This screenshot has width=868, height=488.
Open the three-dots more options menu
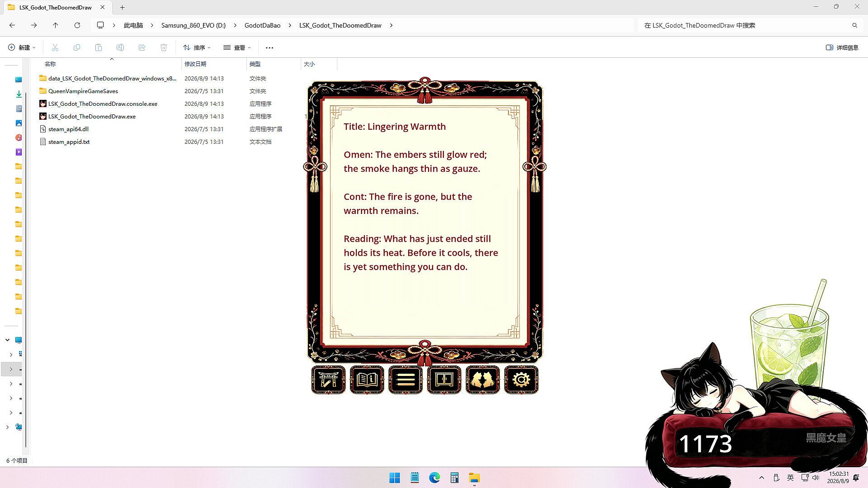coord(269,47)
